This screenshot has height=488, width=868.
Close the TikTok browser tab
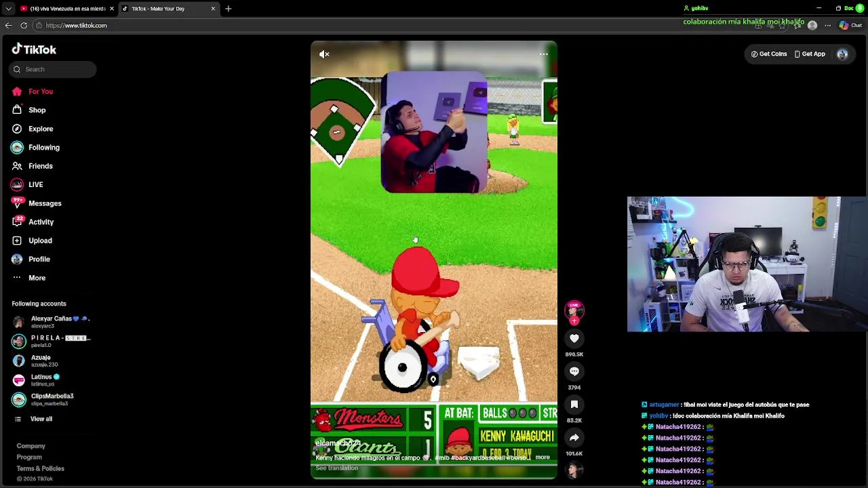[x=213, y=9]
